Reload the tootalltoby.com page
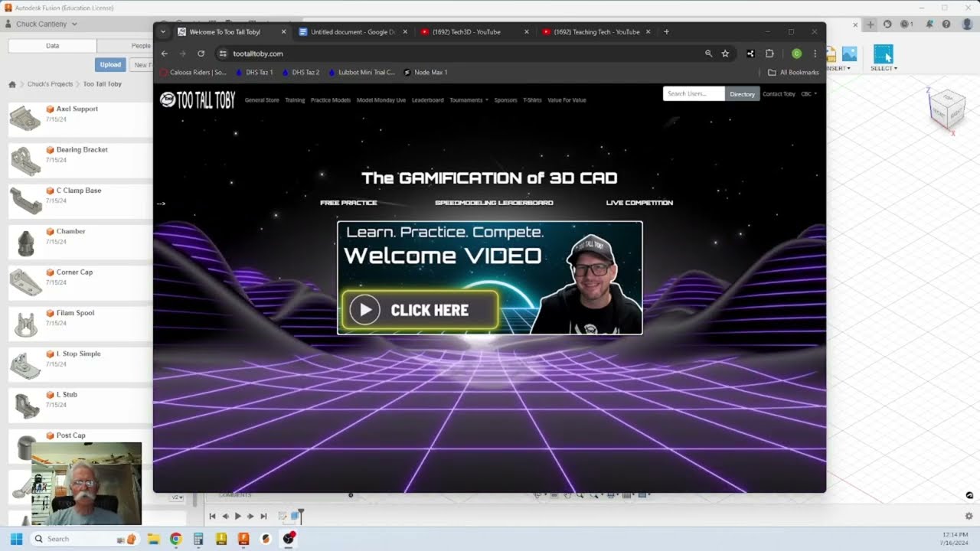 tap(201, 54)
